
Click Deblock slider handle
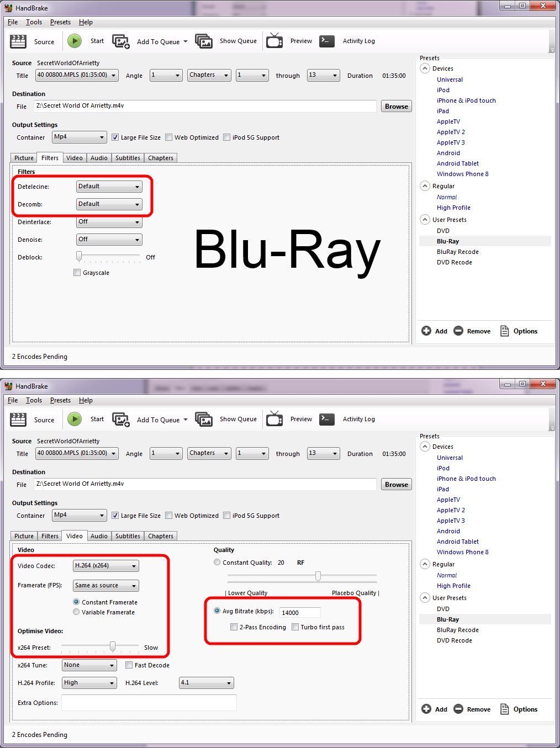[x=79, y=256]
